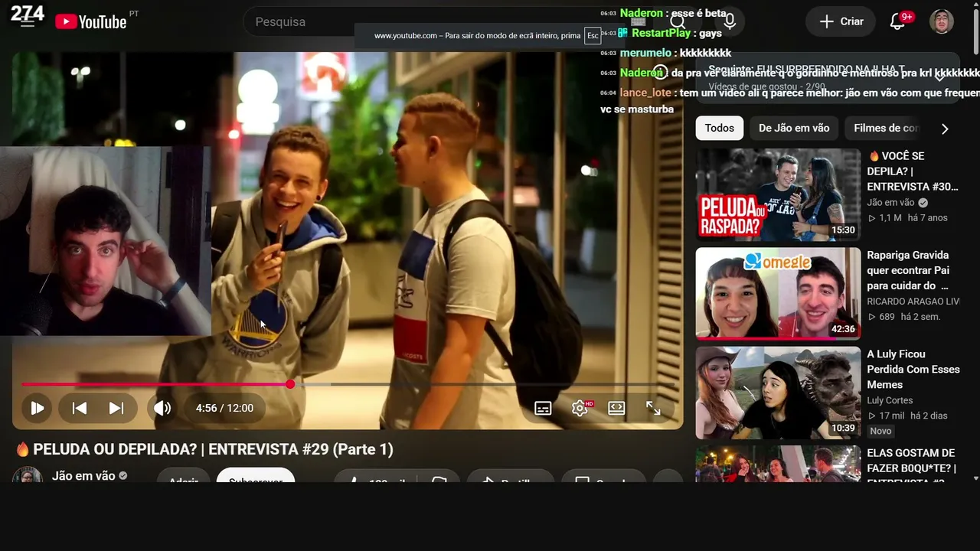The image size is (980, 551).
Task: Select the 'De Jão em vão' filter chip
Action: click(x=794, y=128)
